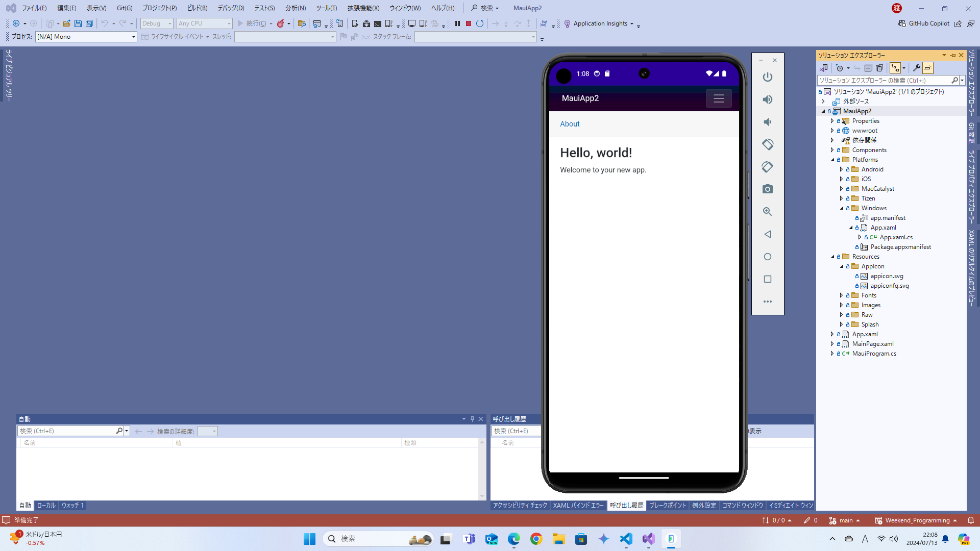Switch to the XAML バインド エラー tab
The image size is (980, 551).
point(578,506)
